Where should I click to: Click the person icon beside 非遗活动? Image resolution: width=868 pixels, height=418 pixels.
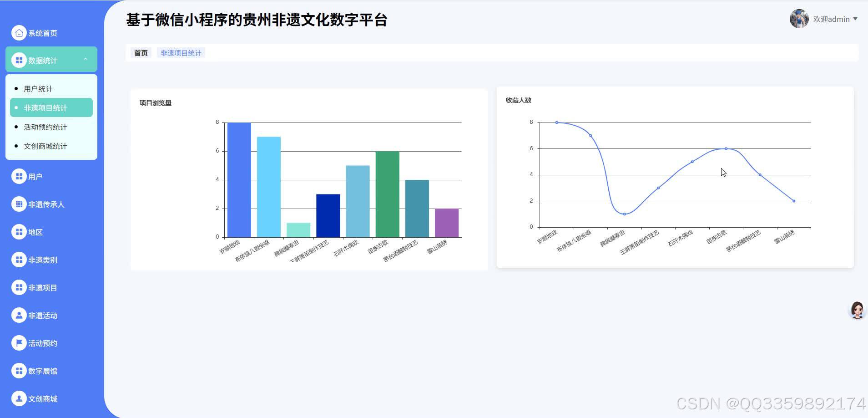click(x=19, y=315)
